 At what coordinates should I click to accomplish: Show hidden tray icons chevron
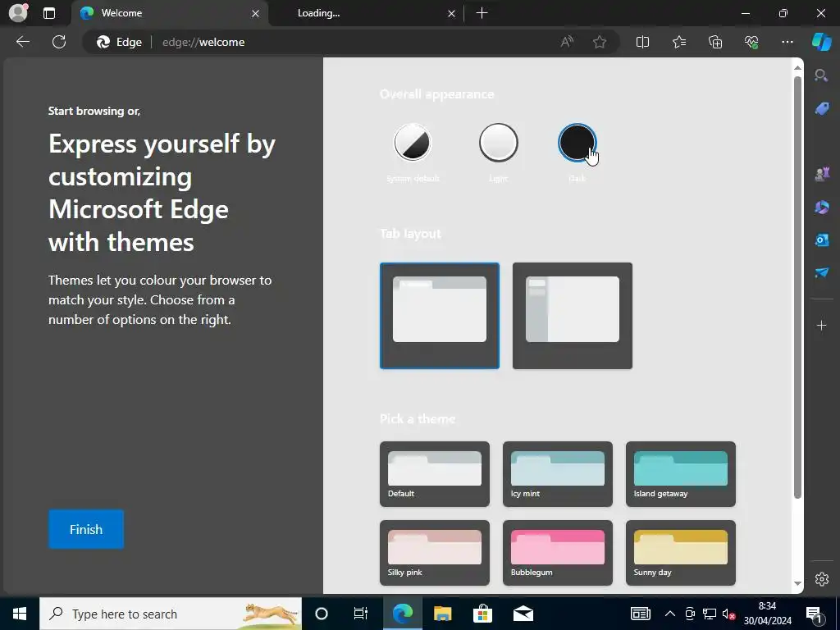(x=669, y=614)
